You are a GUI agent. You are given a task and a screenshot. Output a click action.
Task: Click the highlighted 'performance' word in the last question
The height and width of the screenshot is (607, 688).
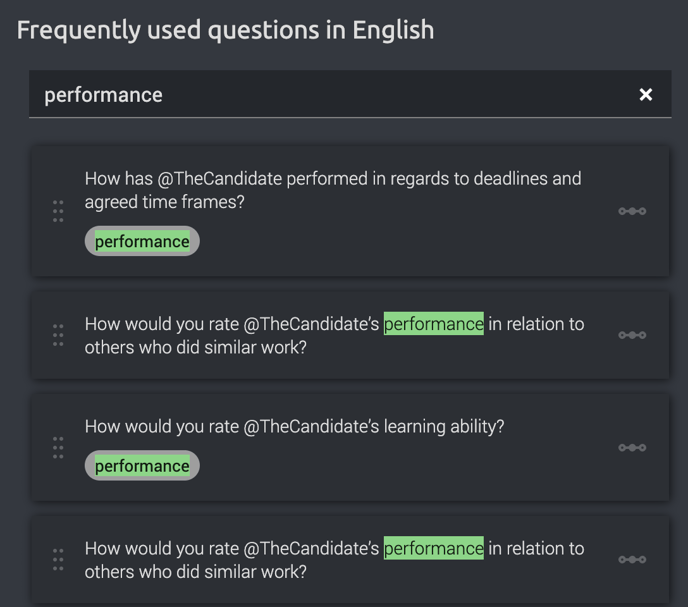click(434, 548)
